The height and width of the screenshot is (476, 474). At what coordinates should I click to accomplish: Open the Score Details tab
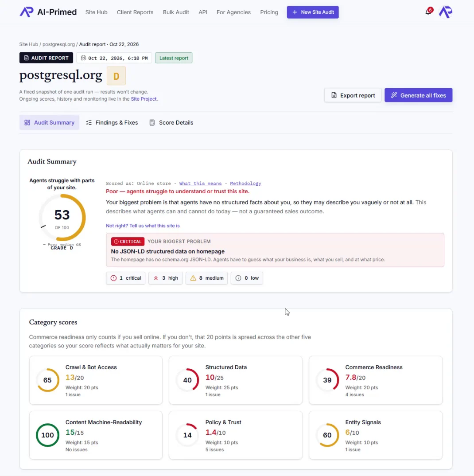[x=171, y=123]
